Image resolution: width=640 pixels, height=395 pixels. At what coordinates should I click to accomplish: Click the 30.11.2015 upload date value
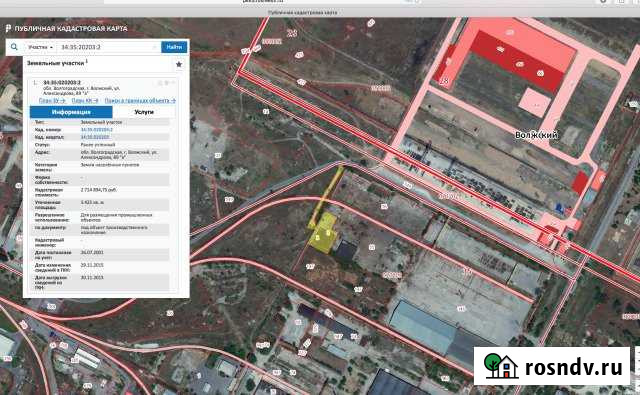click(x=92, y=277)
